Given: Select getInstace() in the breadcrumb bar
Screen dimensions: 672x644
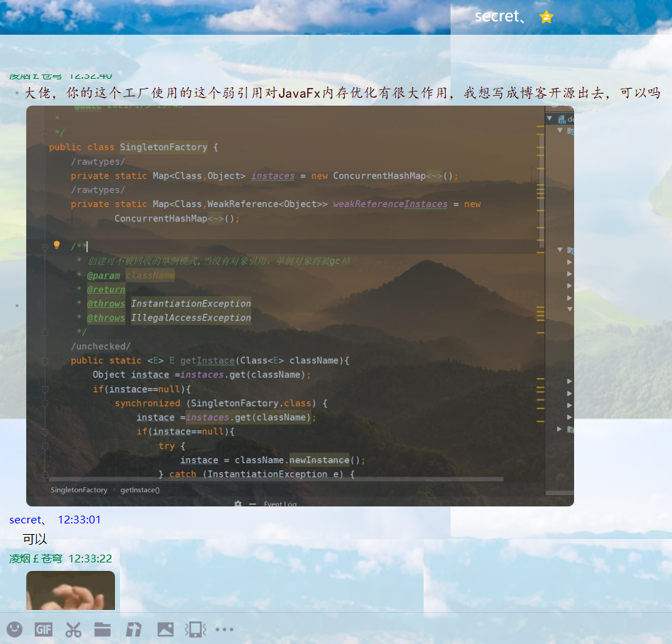Looking at the screenshot, I should 139,489.
